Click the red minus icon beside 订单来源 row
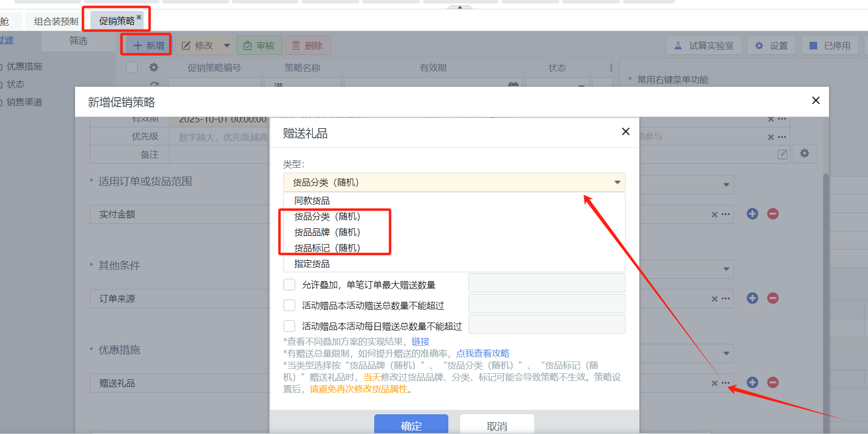 773,298
